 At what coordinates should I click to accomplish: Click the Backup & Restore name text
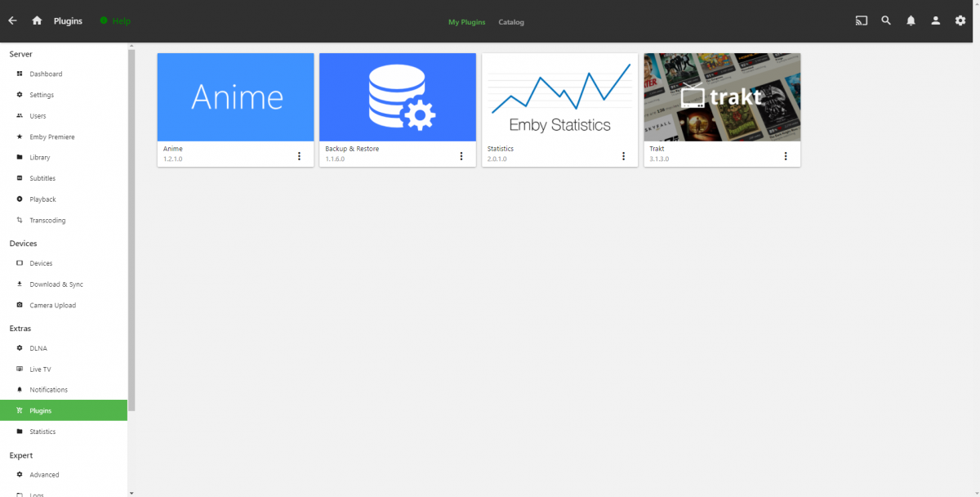(352, 149)
